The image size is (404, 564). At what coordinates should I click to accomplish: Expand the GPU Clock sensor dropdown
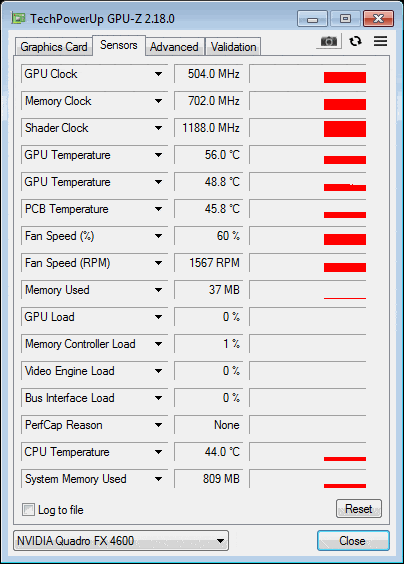tap(158, 74)
